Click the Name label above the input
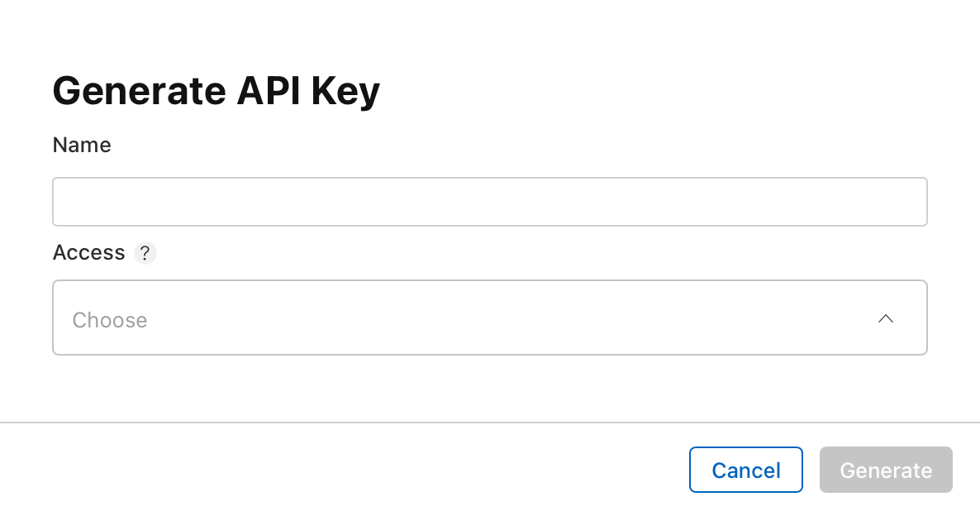The image size is (980, 511). (x=82, y=145)
